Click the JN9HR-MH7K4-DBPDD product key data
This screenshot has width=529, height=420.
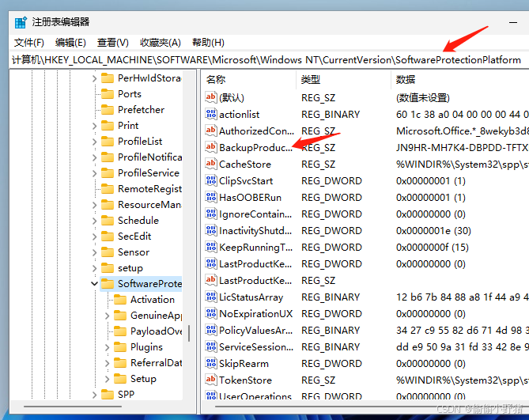pos(462,148)
